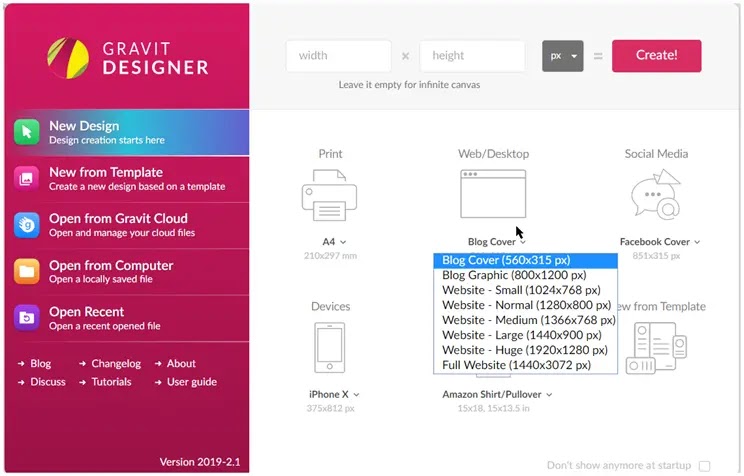
Task: Click the orange Open from Computer folder icon
Action: pos(27,271)
